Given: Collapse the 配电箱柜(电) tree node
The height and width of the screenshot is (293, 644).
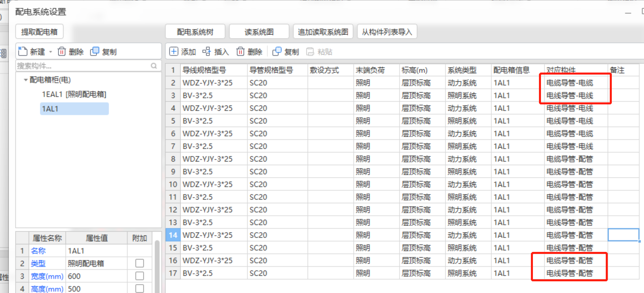Looking at the screenshot, I should 26,80.
